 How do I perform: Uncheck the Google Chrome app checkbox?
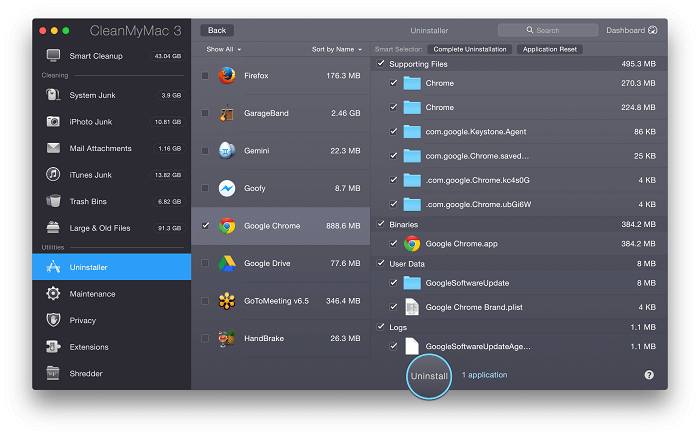click(x=205, y=225)
